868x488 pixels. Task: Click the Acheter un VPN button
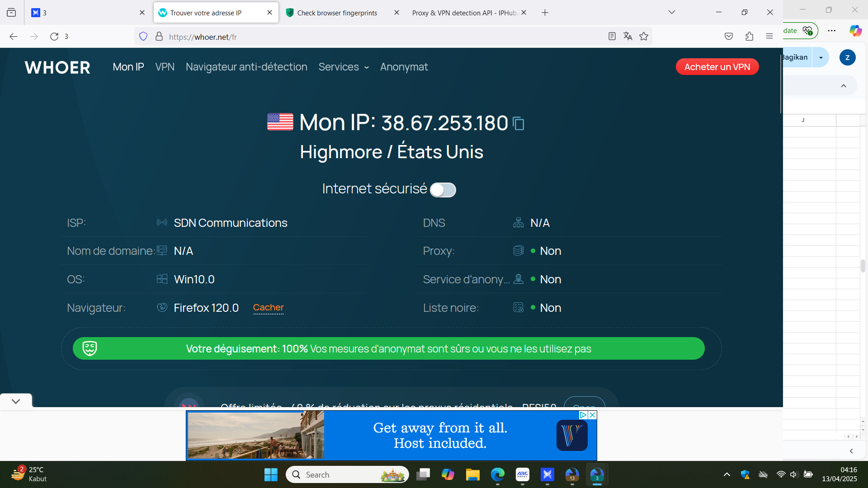pos(717,67)
